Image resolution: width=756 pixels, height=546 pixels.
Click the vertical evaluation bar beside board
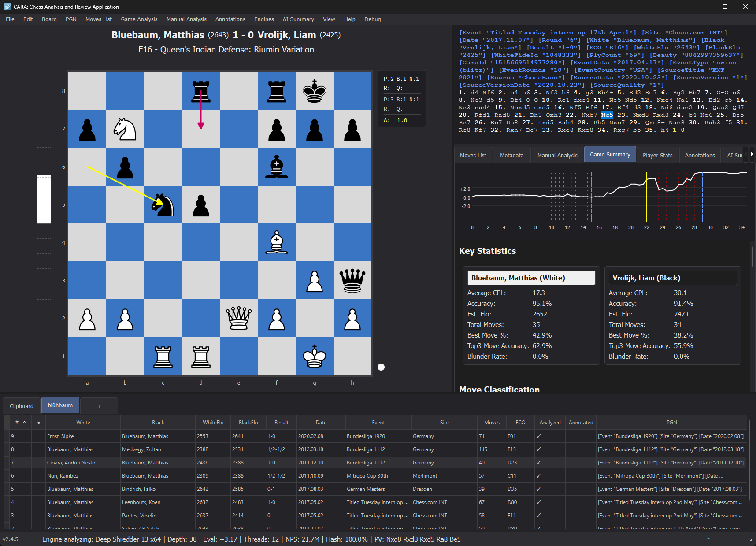(x=44, y=199)
